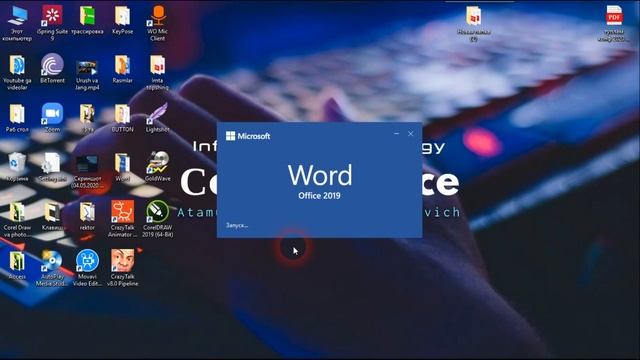This screenshot has width=640, height=360.
Task: Launch CorelDRAW 2019 (64-Bit) shortcut
Action: coord(158,219)
